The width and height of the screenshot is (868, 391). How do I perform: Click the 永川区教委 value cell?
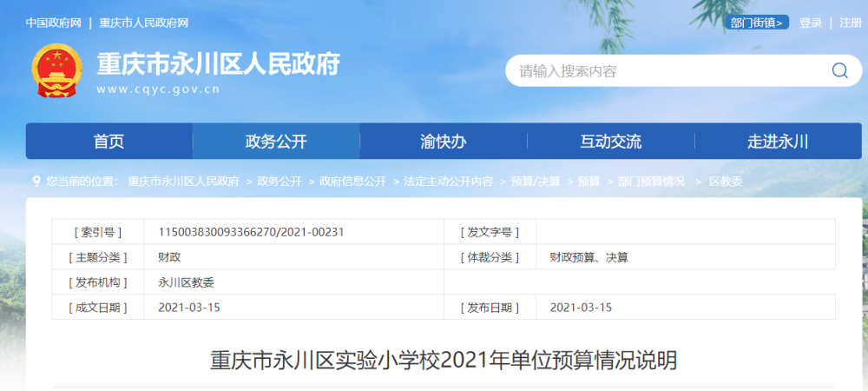coord(294,282)
